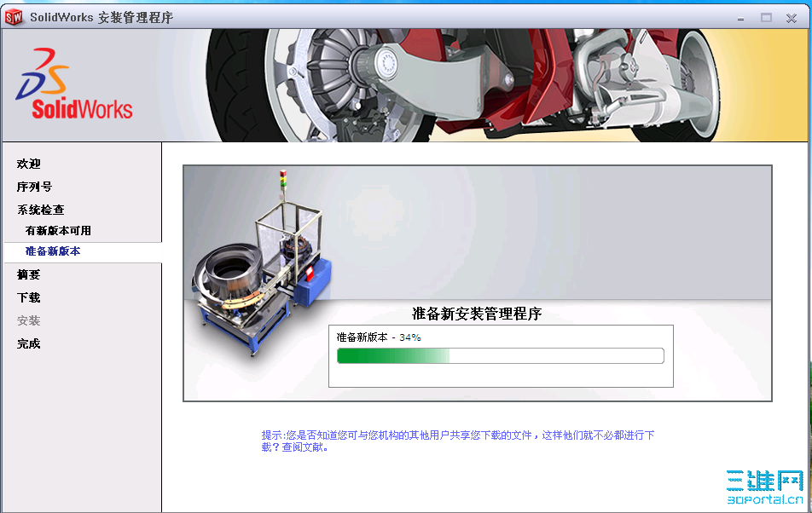
Task: Select the 准备新版本 sub-step
Action: (x=53, y=251)
